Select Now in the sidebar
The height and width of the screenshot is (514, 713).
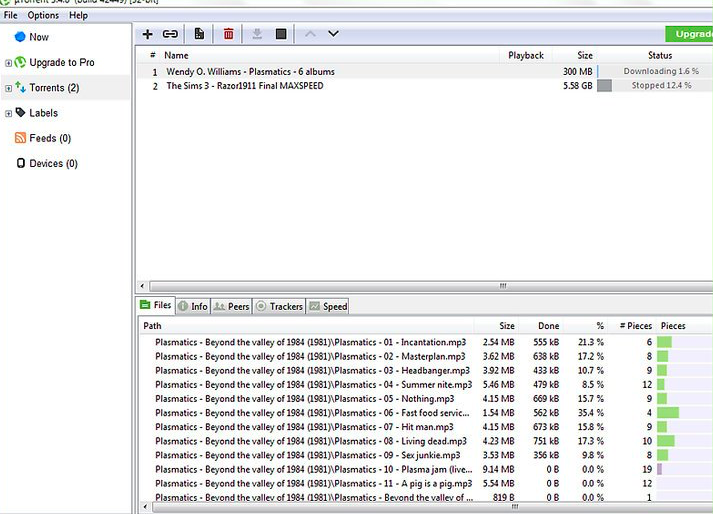point(39,37)
